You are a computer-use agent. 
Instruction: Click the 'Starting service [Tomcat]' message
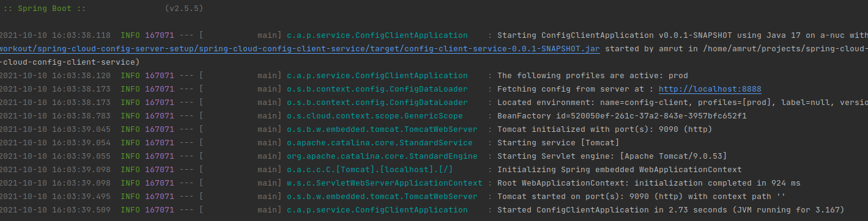click(x=558, y=143)
